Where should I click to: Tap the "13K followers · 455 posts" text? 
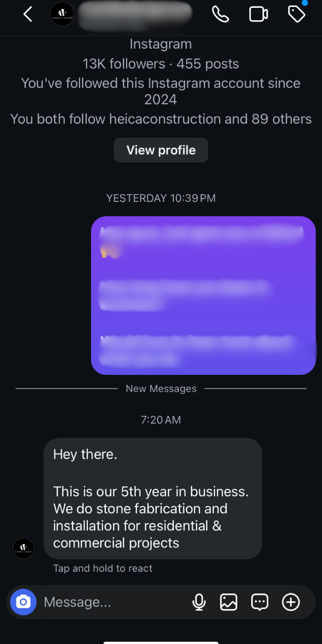[x=161, y=63]
